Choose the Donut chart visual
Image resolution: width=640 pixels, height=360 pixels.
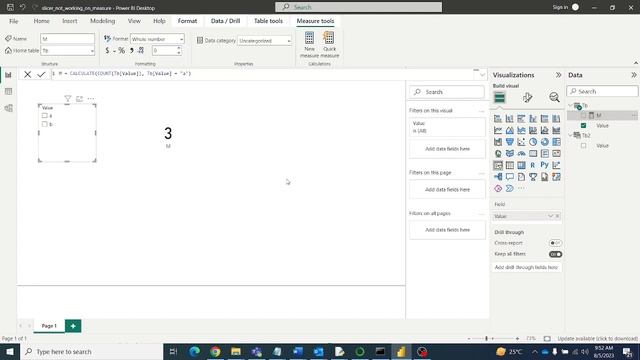click(544, 142)
